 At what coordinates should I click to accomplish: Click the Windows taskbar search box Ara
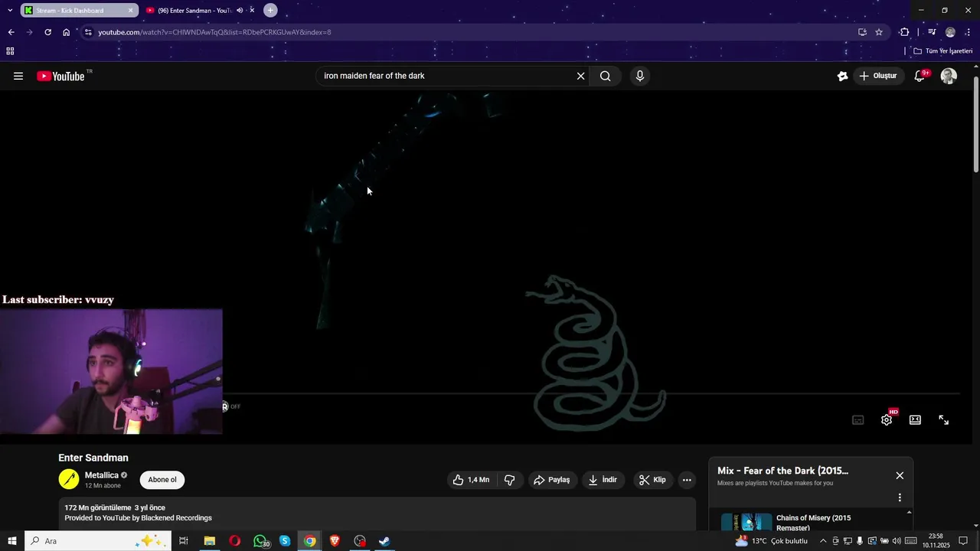tap(98, 541)
